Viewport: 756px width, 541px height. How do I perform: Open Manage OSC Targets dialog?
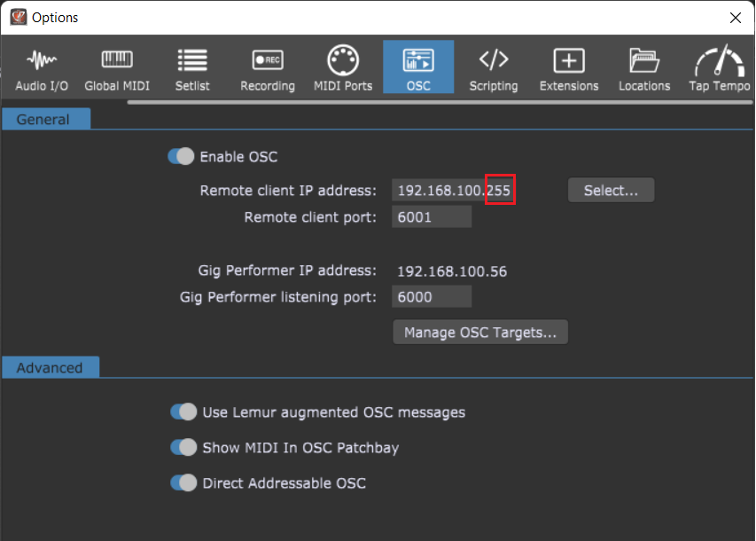(x=480, y=332)
